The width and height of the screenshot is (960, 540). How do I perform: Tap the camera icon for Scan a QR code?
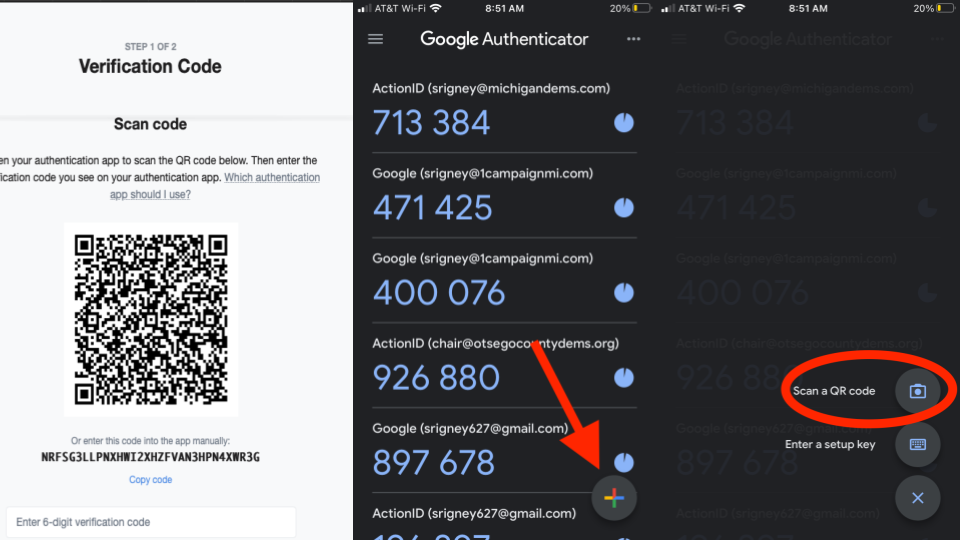[917, 391]
